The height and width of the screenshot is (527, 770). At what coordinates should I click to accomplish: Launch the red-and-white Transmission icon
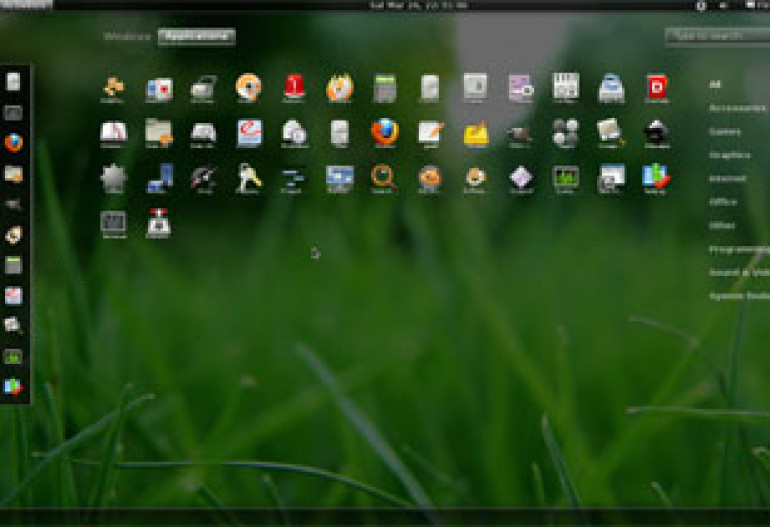[159, 223]
